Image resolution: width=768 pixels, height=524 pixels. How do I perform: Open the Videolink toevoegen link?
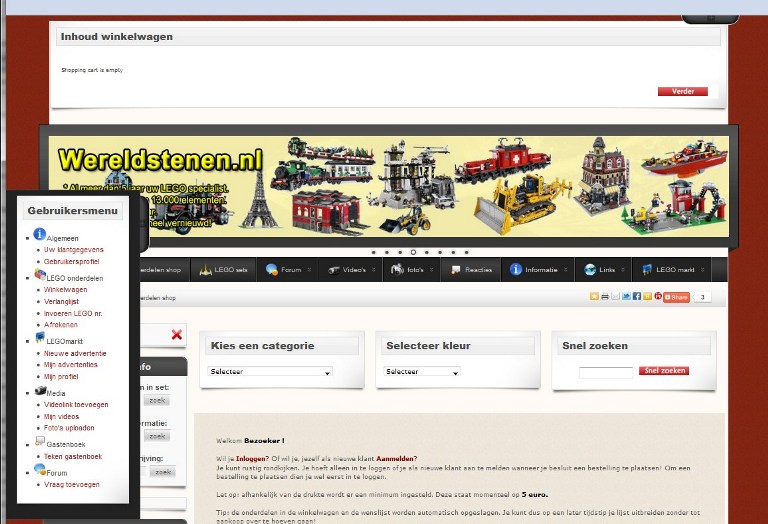click(76, 405)
